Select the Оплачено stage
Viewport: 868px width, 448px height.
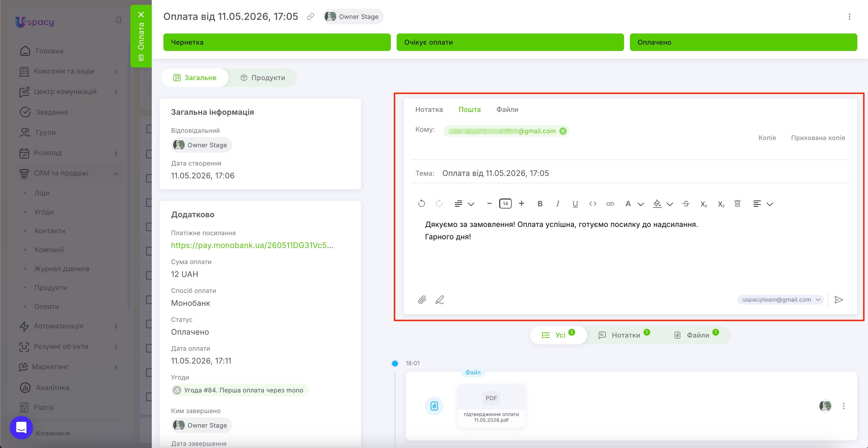click(743, 42)
